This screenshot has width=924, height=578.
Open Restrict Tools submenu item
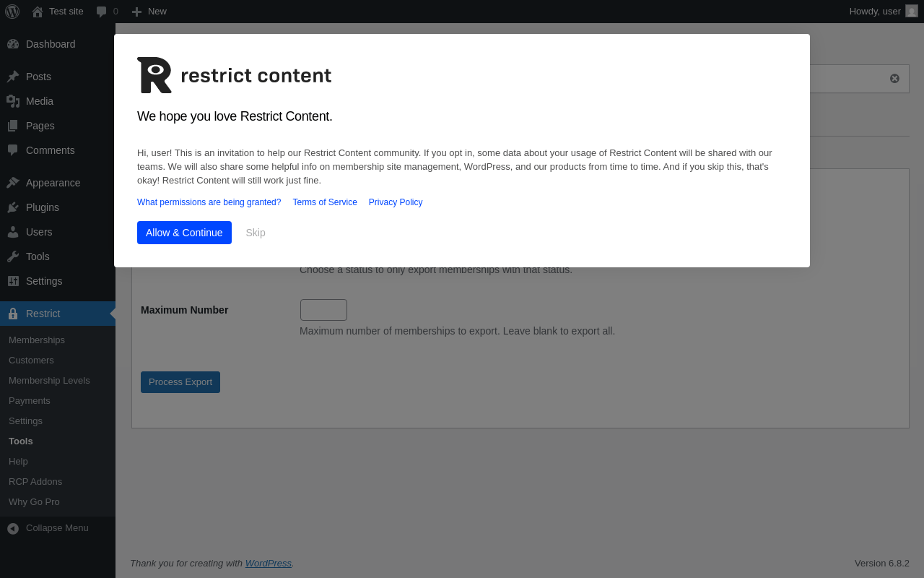(x=21, y=441)
